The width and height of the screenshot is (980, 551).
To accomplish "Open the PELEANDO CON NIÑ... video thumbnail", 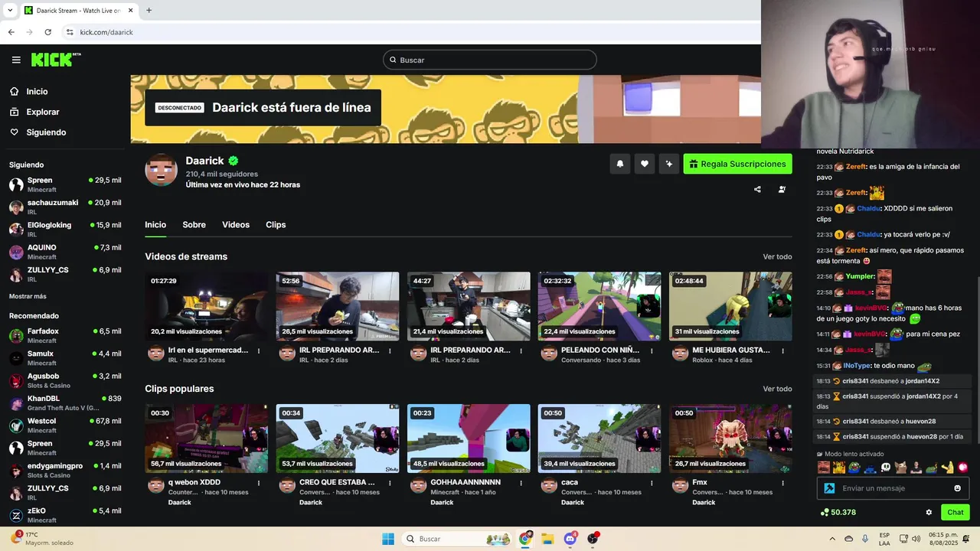I will [599, 306].
